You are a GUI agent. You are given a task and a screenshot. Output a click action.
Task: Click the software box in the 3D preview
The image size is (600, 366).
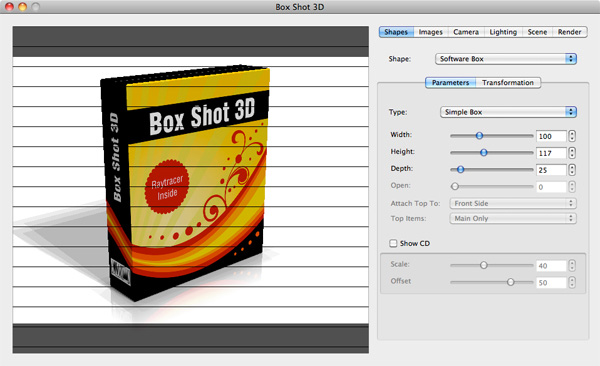pos(186,182)
